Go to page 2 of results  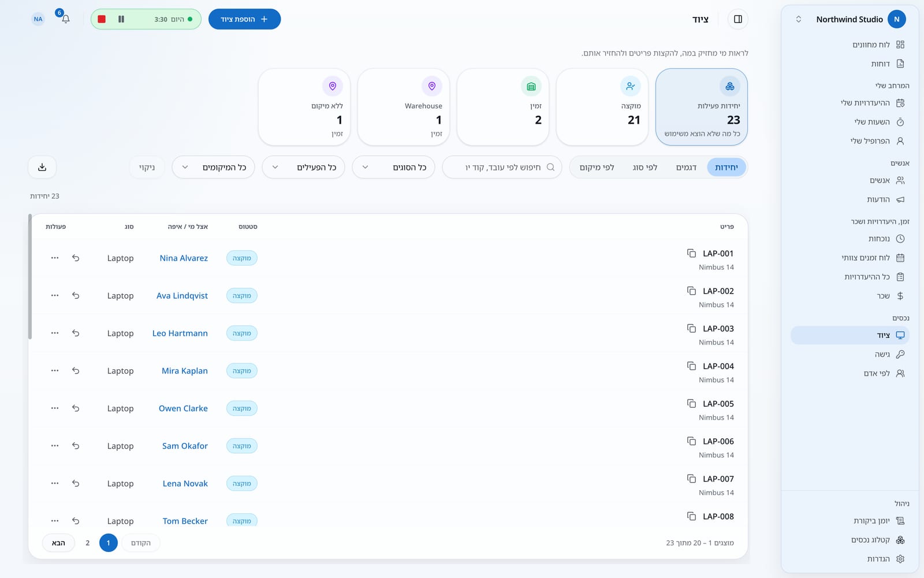(x=88, y=543)
